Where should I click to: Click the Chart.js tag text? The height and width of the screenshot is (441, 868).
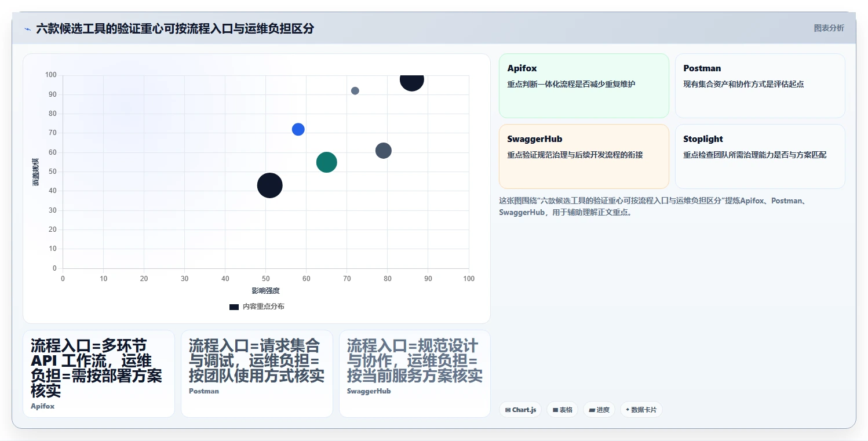pyautogui.click(x=524, y=410)
